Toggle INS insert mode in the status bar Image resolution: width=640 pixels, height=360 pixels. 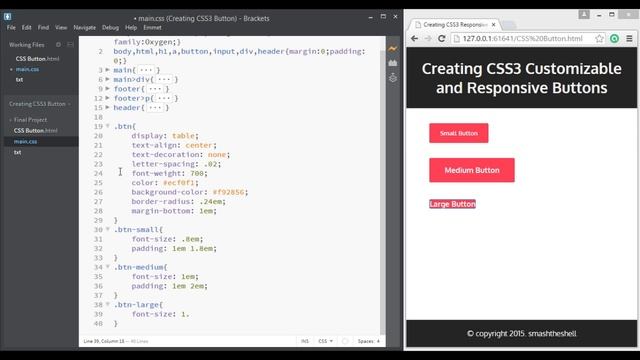(305, 341)
